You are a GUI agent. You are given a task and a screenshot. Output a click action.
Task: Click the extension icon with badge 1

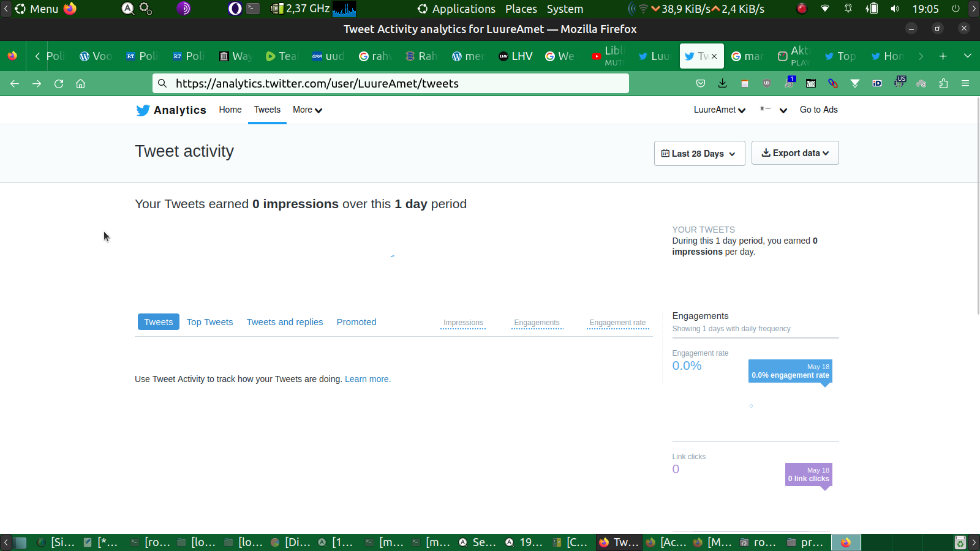[x=790, y=82]
